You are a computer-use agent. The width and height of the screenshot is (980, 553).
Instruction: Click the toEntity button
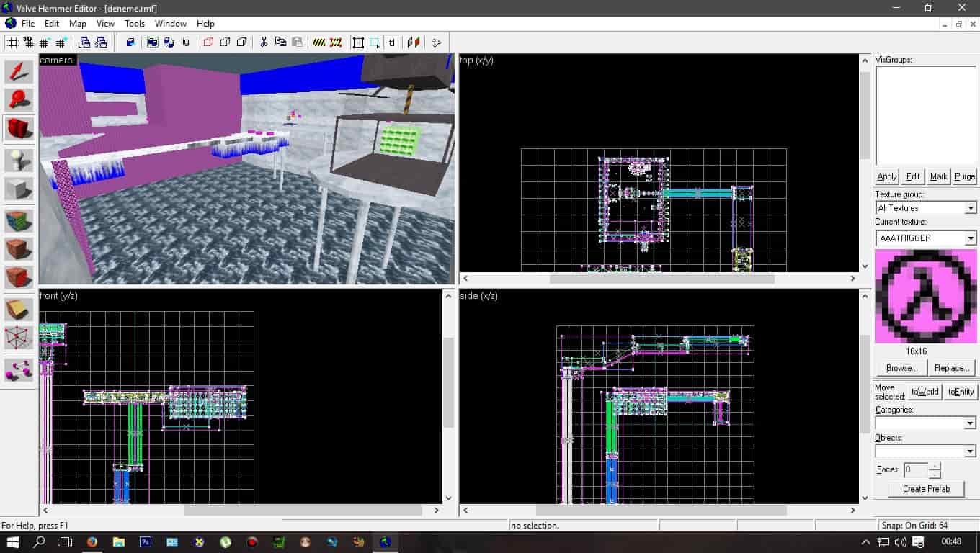point(961,392)
